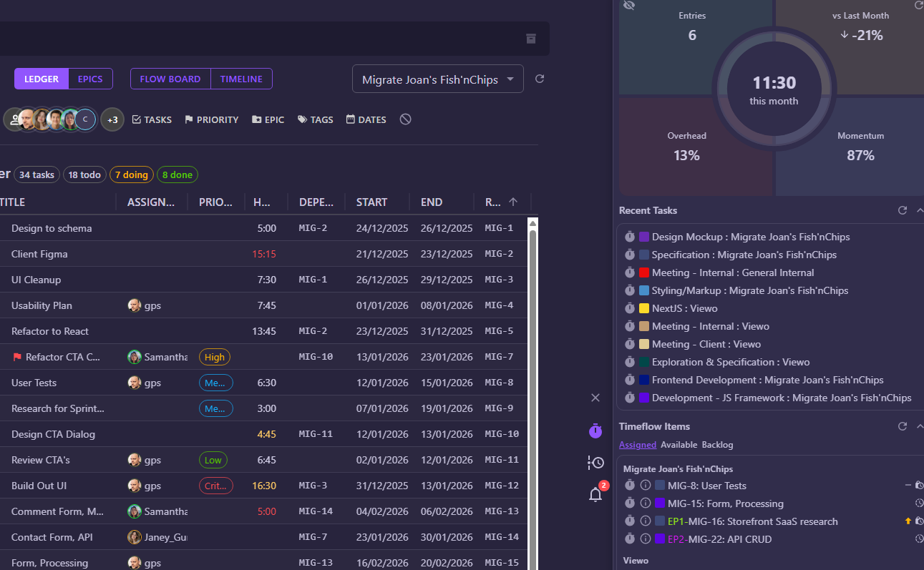Collapse the Timeflow Items section
This screenshot has width=924, height=570.
coord(919,426)
